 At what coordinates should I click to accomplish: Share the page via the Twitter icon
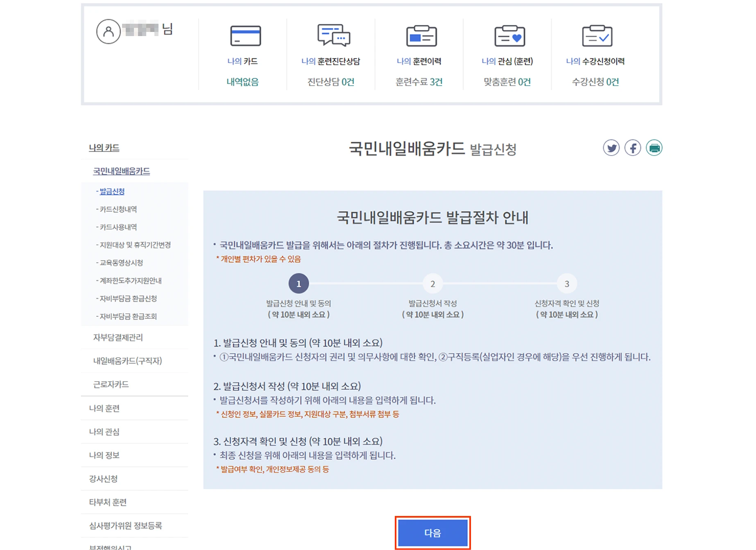(611, 148)
